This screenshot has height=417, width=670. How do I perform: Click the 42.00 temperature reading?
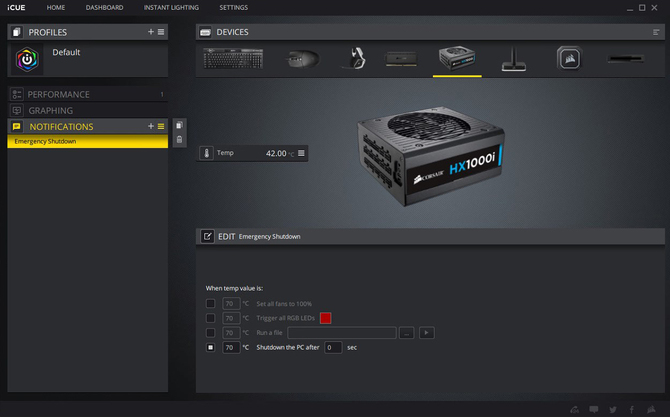click(x=276, y=153)
